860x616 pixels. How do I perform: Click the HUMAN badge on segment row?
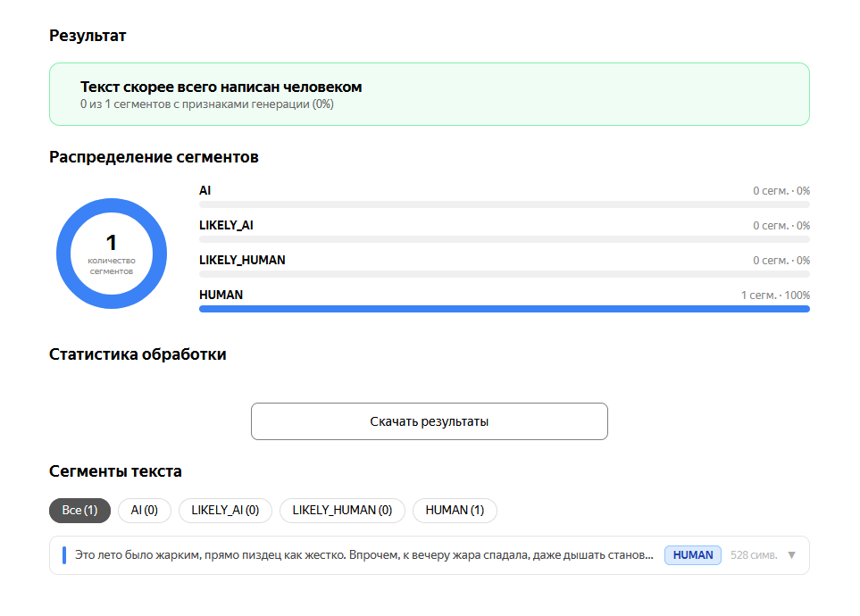693,555
